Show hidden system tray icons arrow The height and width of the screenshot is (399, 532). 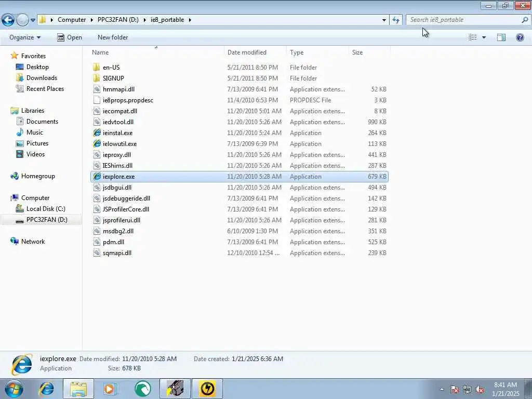pos(442,389)
